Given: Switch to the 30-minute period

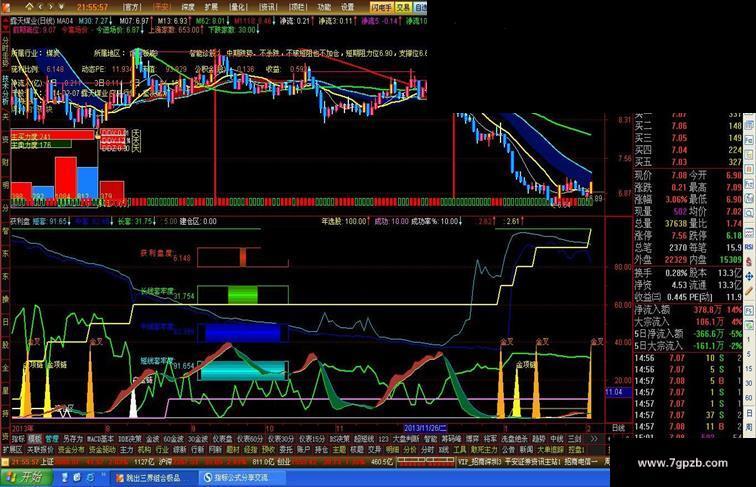Looking at the screenshot, I should click(x=749, y=383).
